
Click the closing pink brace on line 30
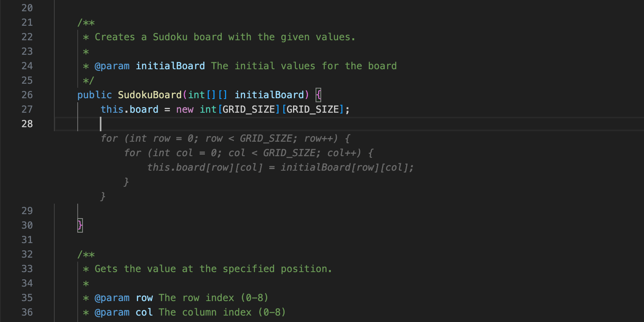point(80,225)
